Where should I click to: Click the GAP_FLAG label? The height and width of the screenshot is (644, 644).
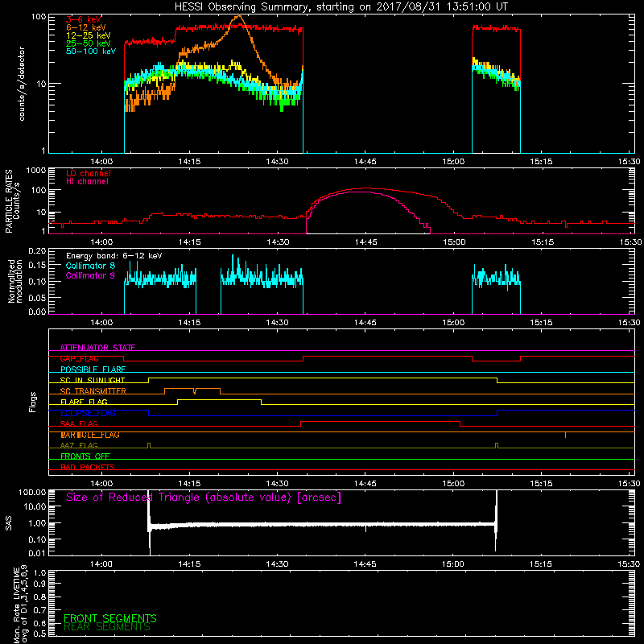(79, 358)
